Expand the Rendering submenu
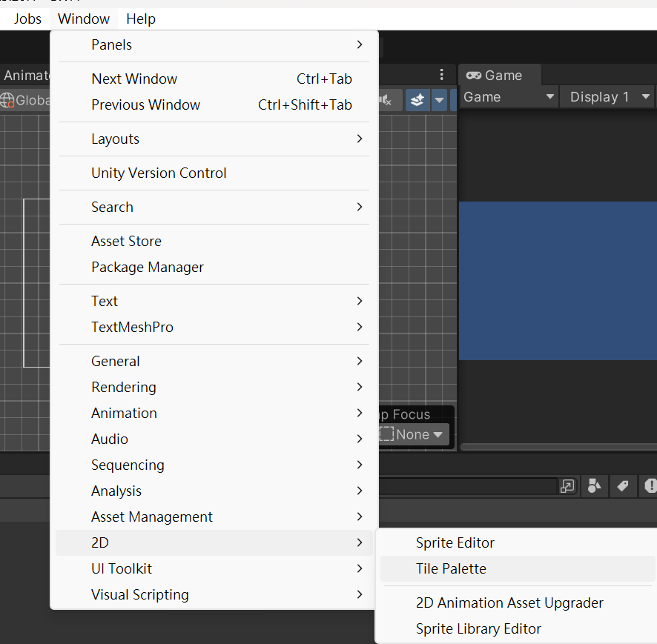 pyautogui.click(x=214, y=387)
